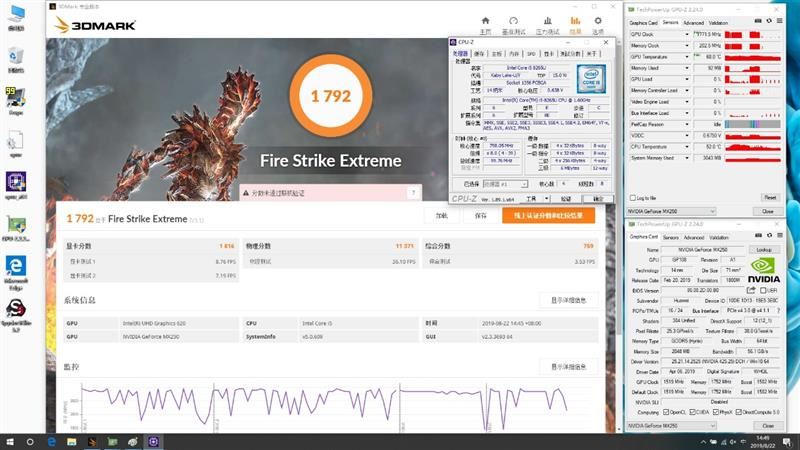Viewport: 800px width, 450px height.
Task: Click the question mark on the validation warning
Action: click(413, 193)
